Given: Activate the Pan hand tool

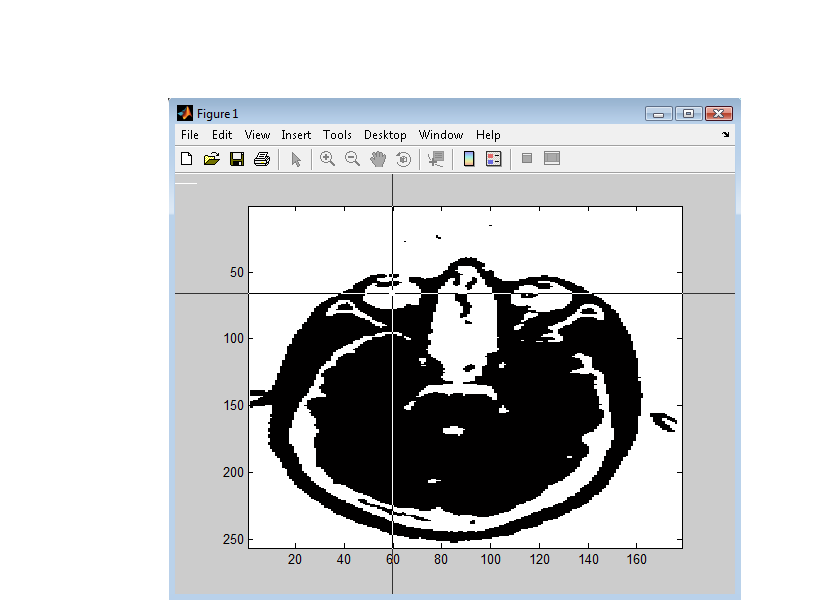Looking at the screenshot, I should pyautogui.click(x=378, y=159).
